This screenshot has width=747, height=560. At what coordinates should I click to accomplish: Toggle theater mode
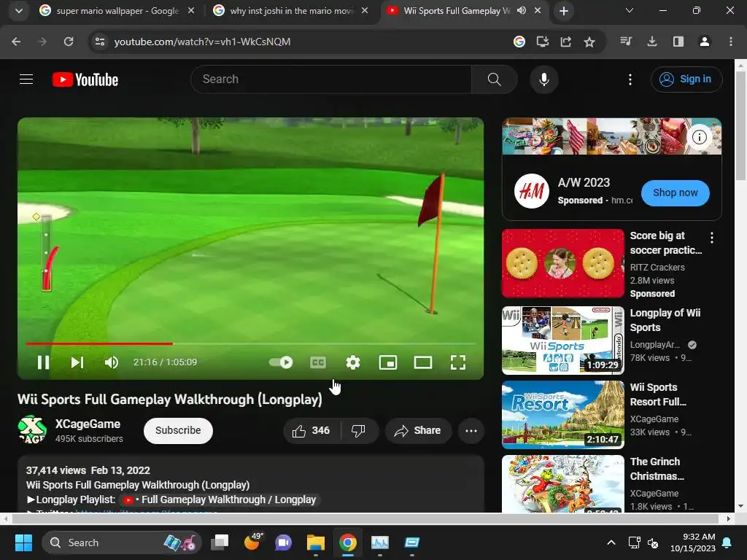[422, 363]
